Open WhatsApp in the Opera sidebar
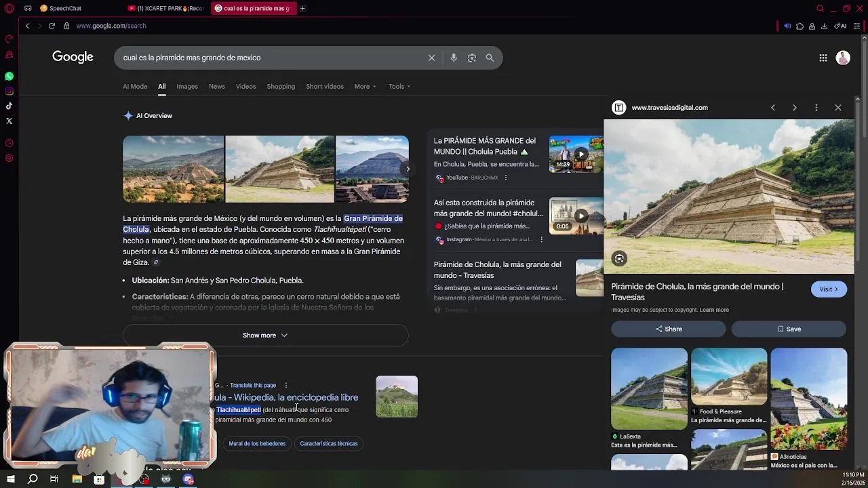Image resolution: width=868 pixels, height=488 pixels. (9, 76)
